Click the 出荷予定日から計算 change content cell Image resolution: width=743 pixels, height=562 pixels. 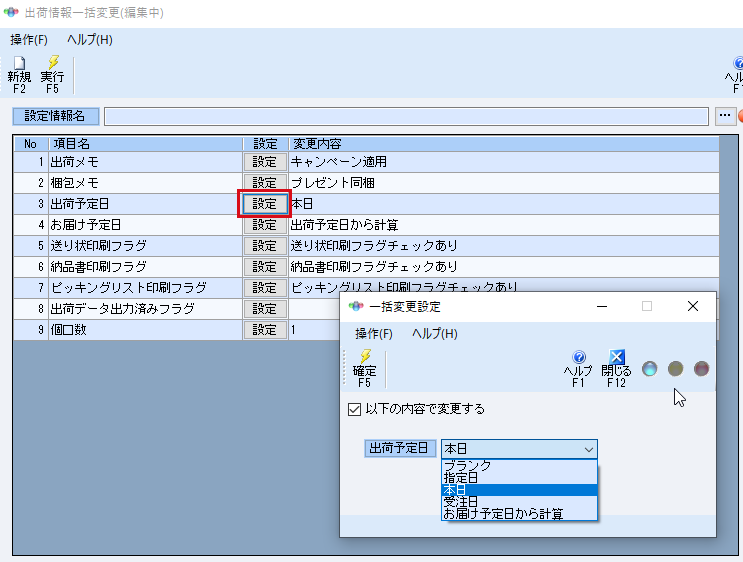pyautogui.click(x=504, y=225)
